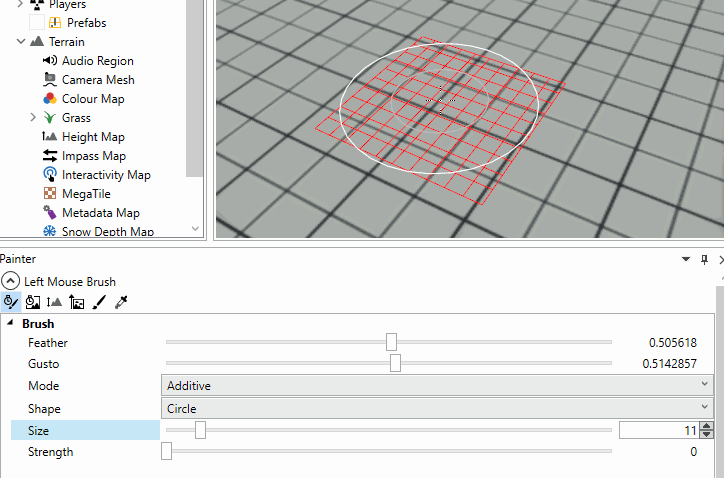This screenshot has width=724, height=478.
Task: Select the MegaTile tree item
Action: pyautogui.click(x=86, y=194)
